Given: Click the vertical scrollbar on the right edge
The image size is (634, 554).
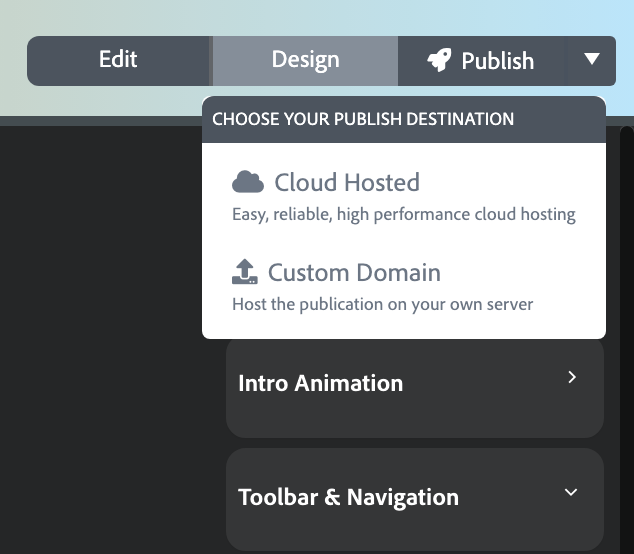Looking at the screenshot, I should pyautogui.click(x=627, y=300).
